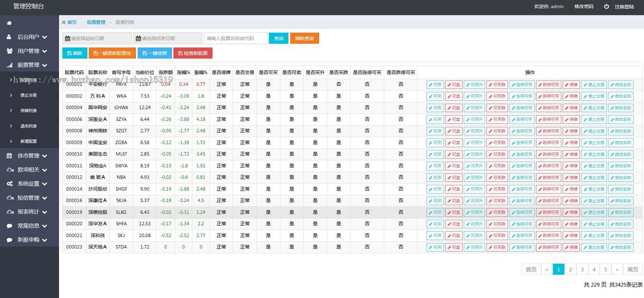Open the sidebar home icon
This screenshot has width=644, height=298.
pyautogui.click(x=9, y=24)
